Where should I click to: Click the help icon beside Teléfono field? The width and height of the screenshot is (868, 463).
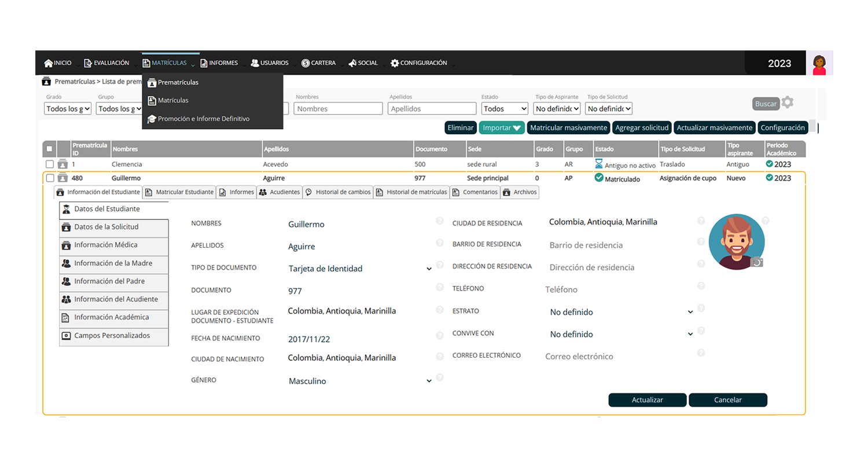tap(701, 286)
